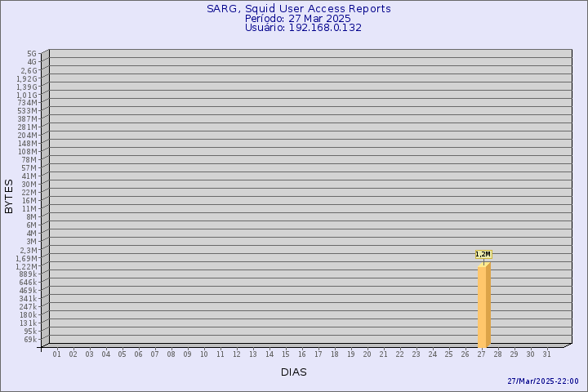Screen dimensions: 588x392
Task: Click day 31 on the x-axis
Action: tap(546, 354)
